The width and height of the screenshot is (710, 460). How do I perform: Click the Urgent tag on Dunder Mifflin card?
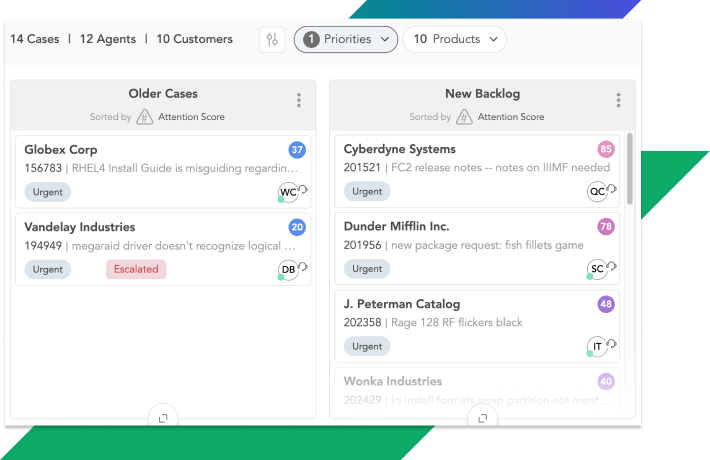click(x=367, y=269)
